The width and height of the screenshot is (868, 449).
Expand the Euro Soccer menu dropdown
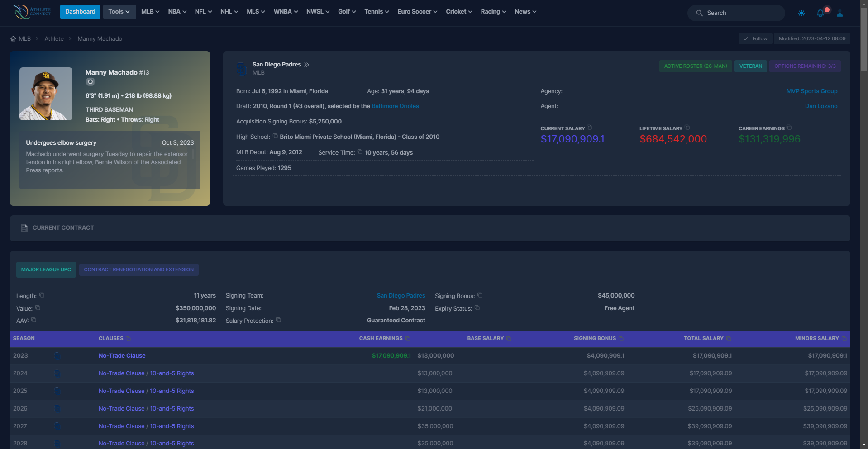pyautogui.click(x=417, y=12)
